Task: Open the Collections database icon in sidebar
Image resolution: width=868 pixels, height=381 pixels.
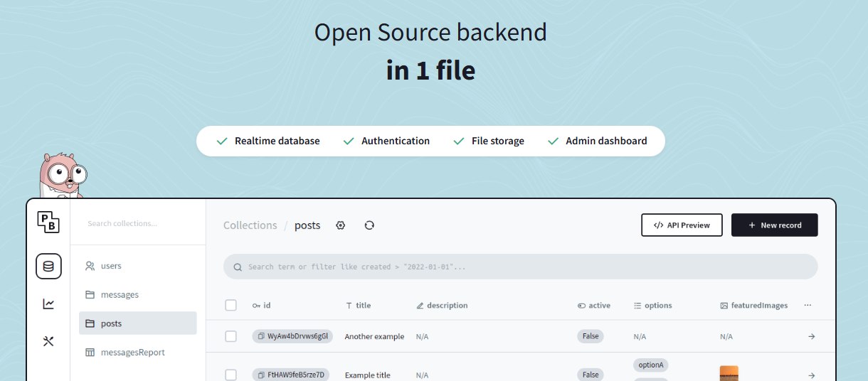Action: (48, 267)
